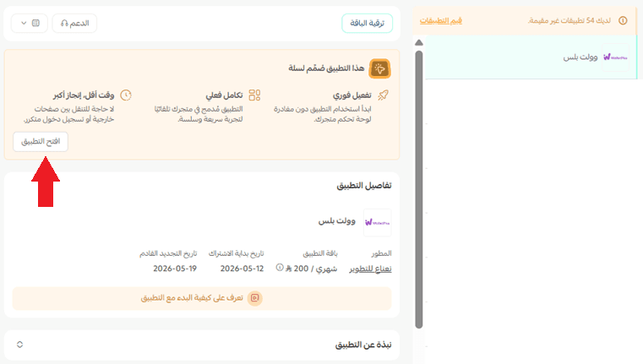The image size is (643, 364).
Task: Expand the نبذة عن التطبيق section
Action: pyautogui.click(x=19, y=345)
